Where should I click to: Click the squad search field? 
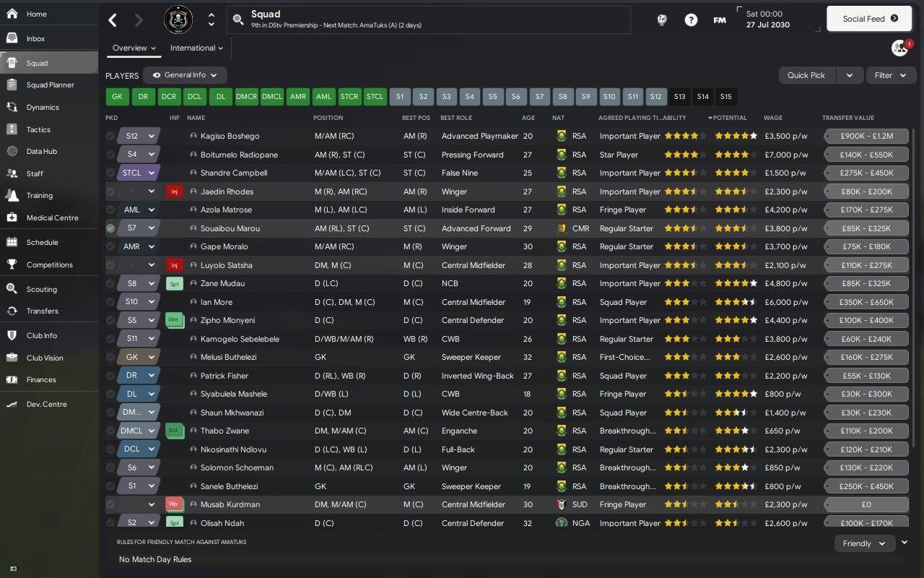429,20
